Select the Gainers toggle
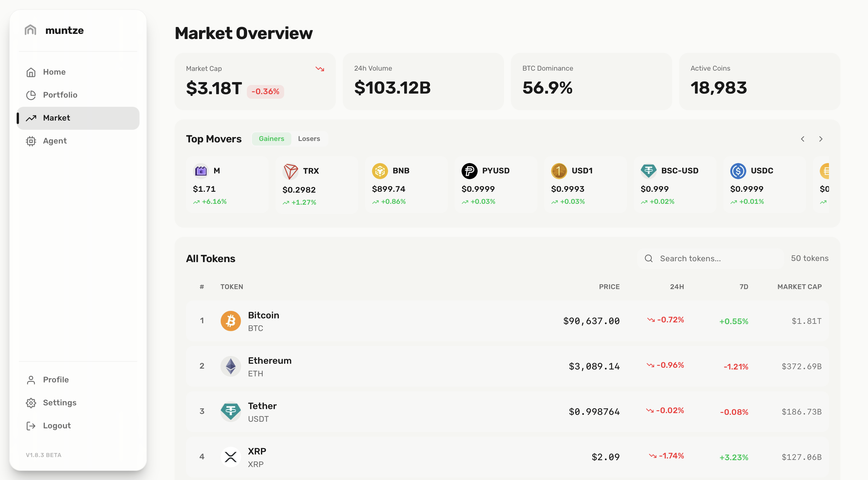Screen dimensions: 868x480 tap(271, 139)
